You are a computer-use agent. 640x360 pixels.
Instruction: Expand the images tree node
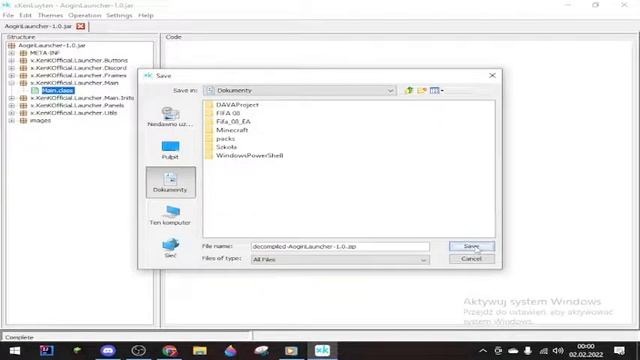pyautogui.click(x=11, y=120)
